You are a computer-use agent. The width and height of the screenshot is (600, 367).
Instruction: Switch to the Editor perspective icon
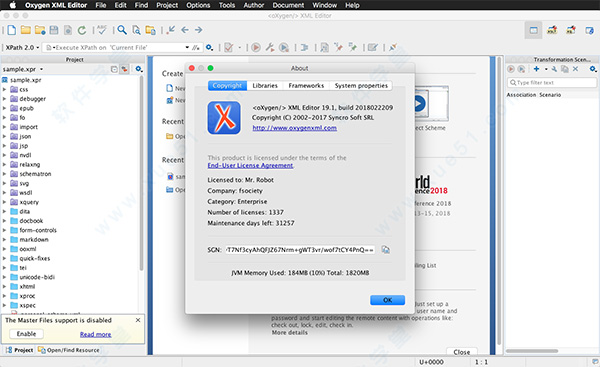[x=533, y=30]
